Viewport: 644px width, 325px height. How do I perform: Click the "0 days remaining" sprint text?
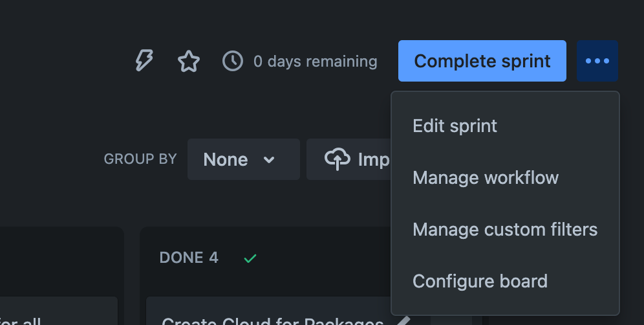tap(316, 62)
